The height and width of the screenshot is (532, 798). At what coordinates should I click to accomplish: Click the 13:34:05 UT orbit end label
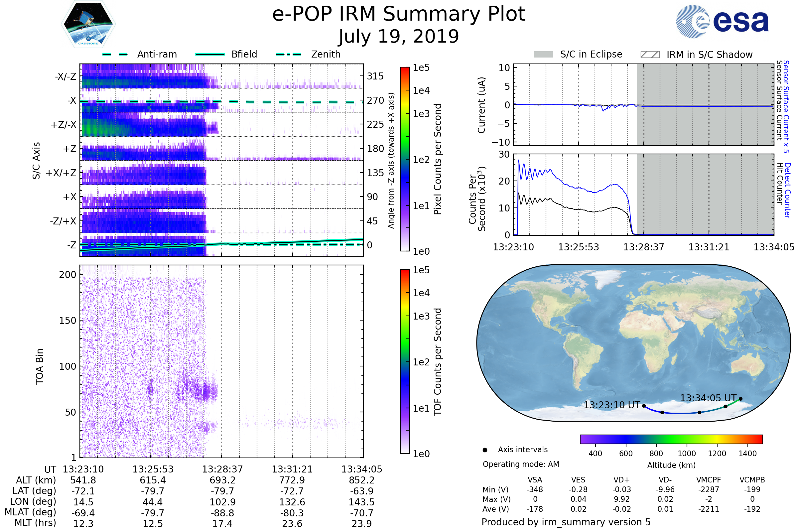pyautogui.click(x=708, y=398)
